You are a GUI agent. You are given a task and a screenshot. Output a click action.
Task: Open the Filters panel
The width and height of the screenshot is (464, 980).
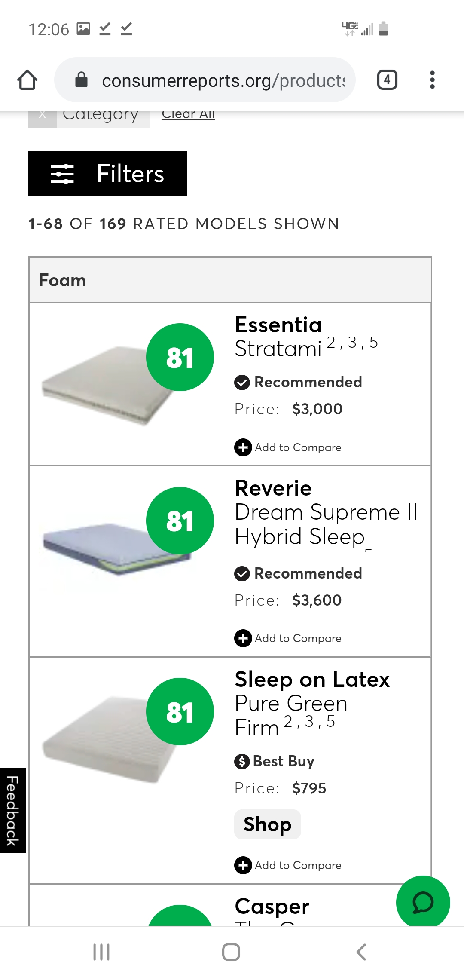[x=107, y=174]
